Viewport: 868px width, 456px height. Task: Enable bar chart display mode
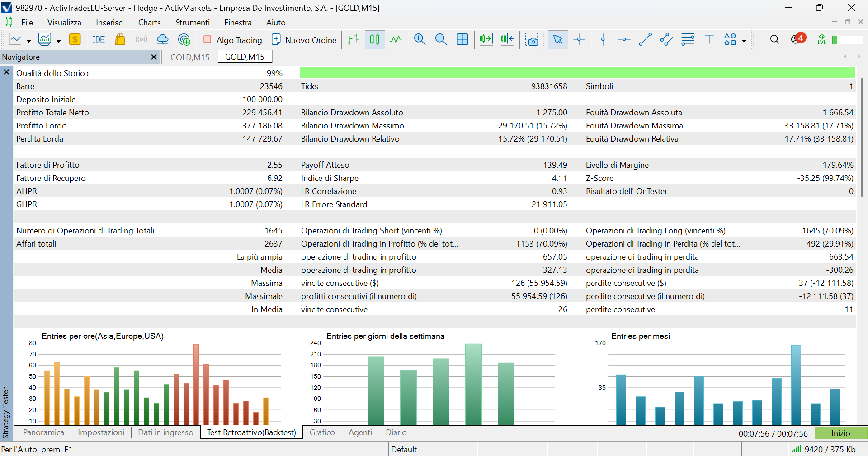(354, 40)
